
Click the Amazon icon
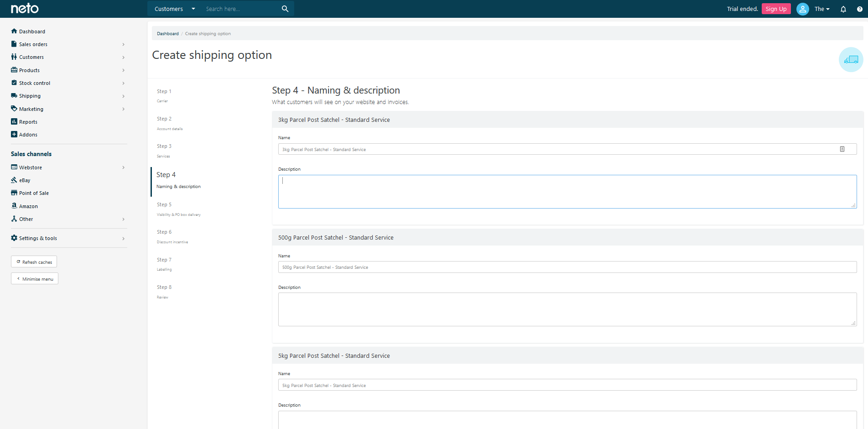(14, 206)
